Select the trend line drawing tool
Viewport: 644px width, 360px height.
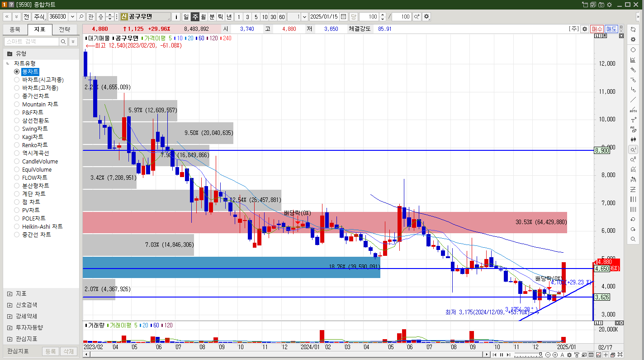click(x=633, y=100)
